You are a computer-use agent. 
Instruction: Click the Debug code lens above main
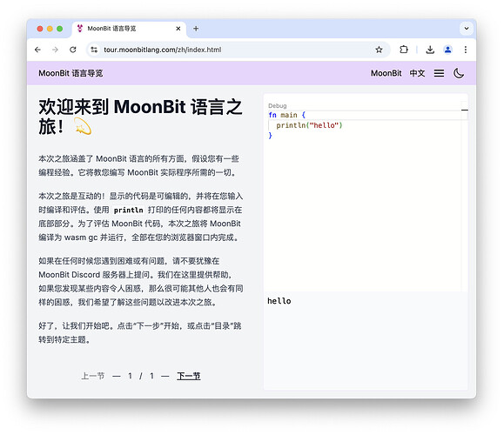tap(277, 105)
